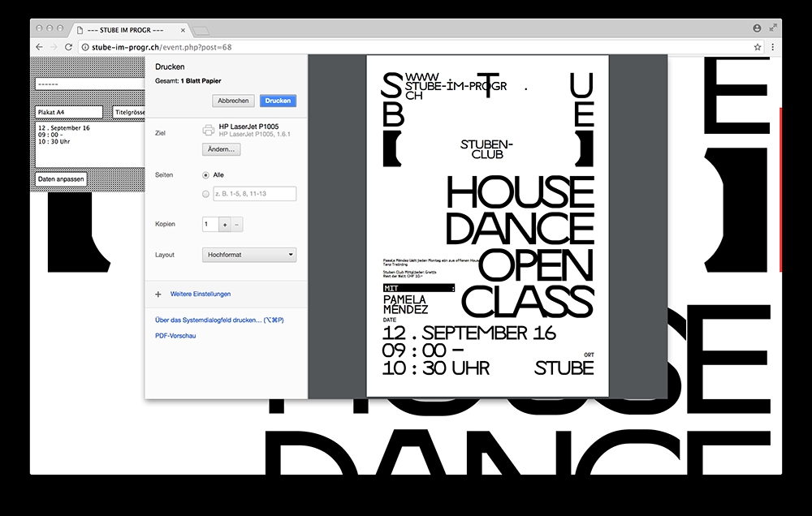Open the Chrome profile icon
This screenshot has height=516, width=812.
pos(757,28)
